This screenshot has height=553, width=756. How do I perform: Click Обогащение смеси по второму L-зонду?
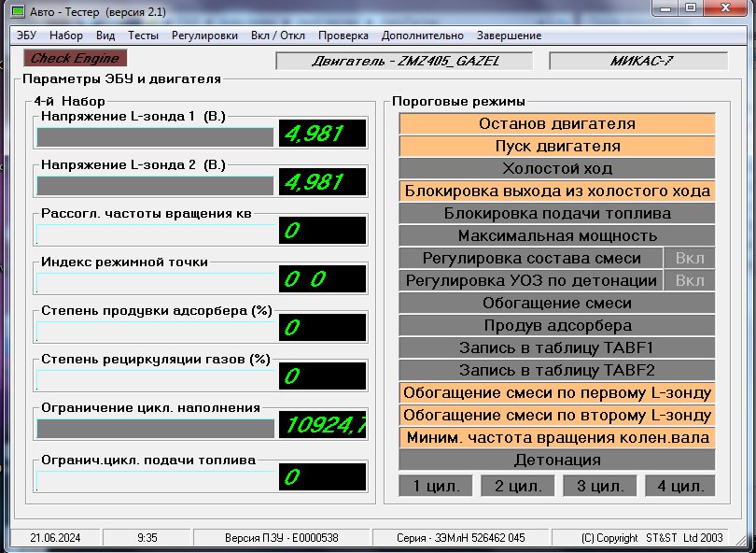(557, 416)
